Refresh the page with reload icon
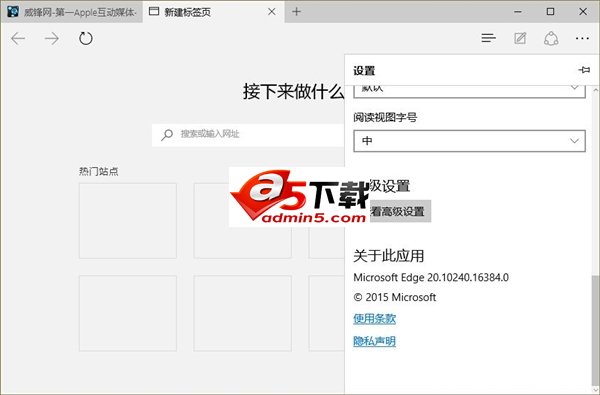600x395 pixels. [x=86, y=39]
